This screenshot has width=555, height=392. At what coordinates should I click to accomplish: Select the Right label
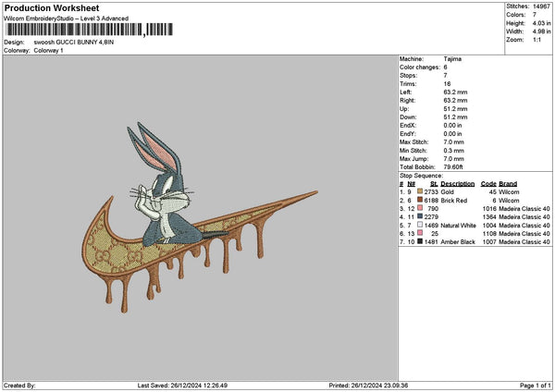(x=407, y=101)
